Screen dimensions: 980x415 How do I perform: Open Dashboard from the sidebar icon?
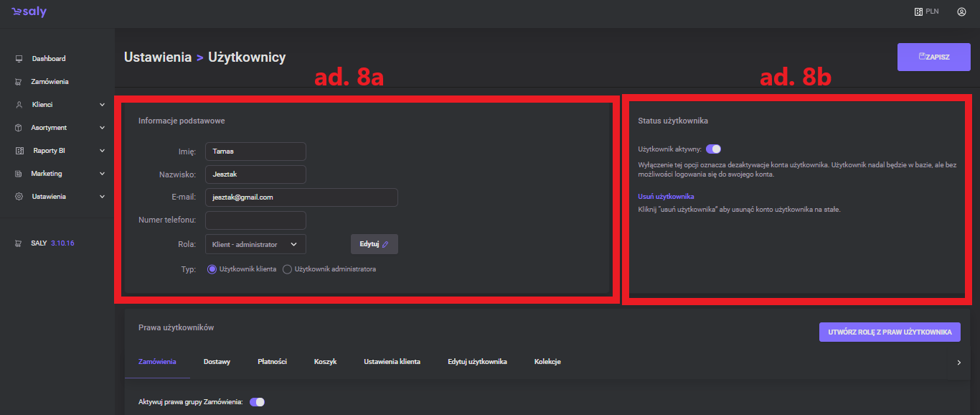[x=19, y=59]
